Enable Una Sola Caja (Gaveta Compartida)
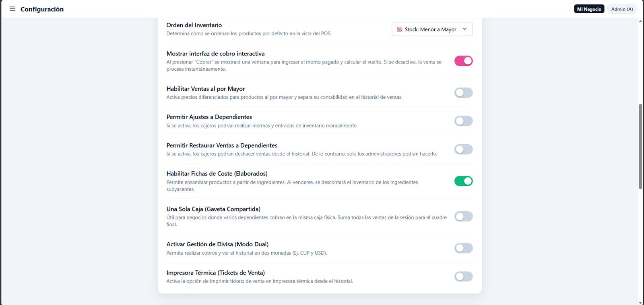The height and width of the screenshot is (305, 644). coord(463,216)
